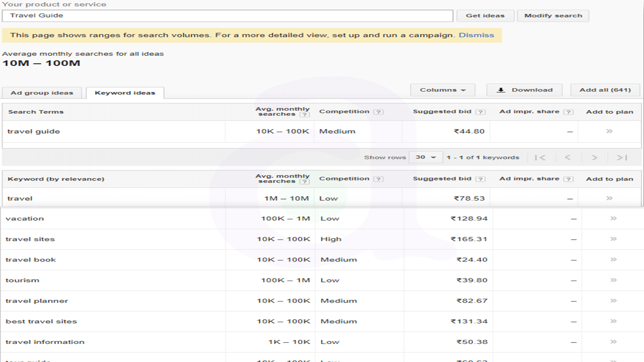Select the Keyword ideas tab
This screenshot has height=362, width=644.
(x=125, y=93)
